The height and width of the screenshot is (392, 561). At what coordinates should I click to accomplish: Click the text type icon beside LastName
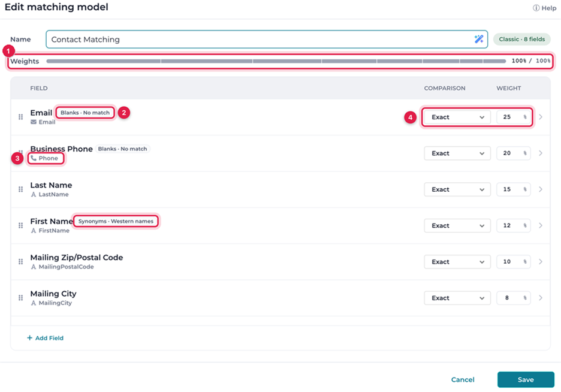34,194
